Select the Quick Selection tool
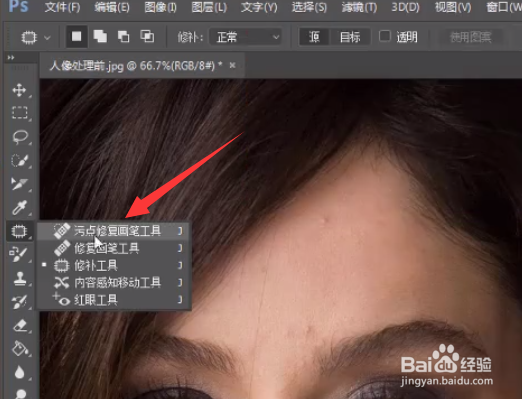Image resolution: width=522 pixels, height=399 pixels. 19,160
